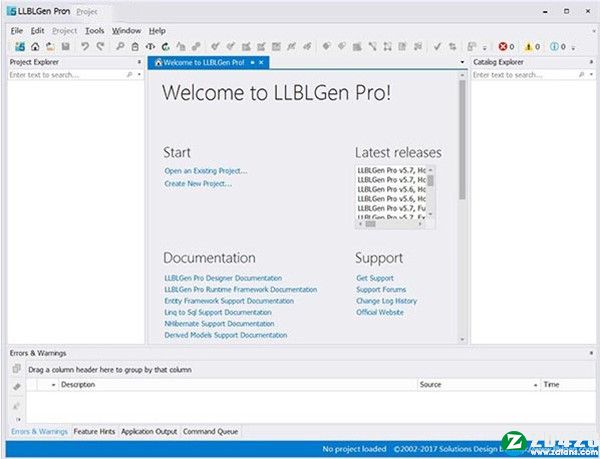Open the toolbar overflow arrow after info counter
Image resolution: width=600 pixels, height=459 pixels.
pyautogui.click(x=573, y=48)
